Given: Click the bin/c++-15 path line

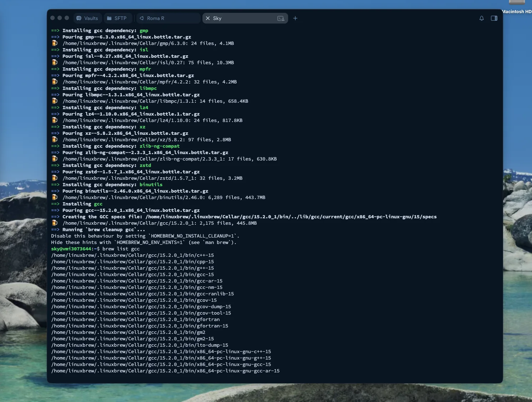Looking at the screenshot, I should (x=132, y=255).
